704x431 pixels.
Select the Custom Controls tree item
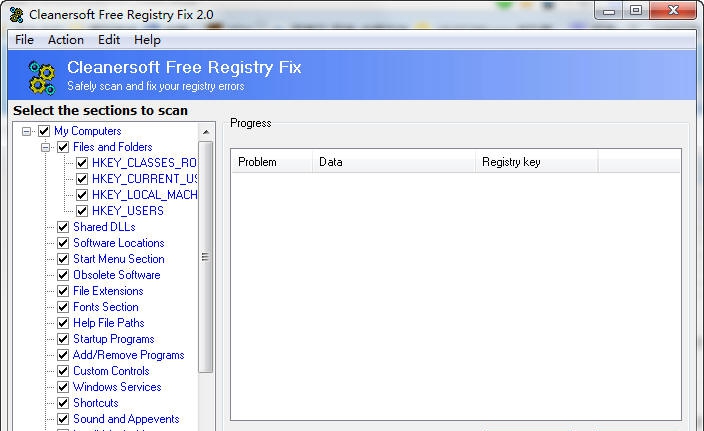point(111,371)
